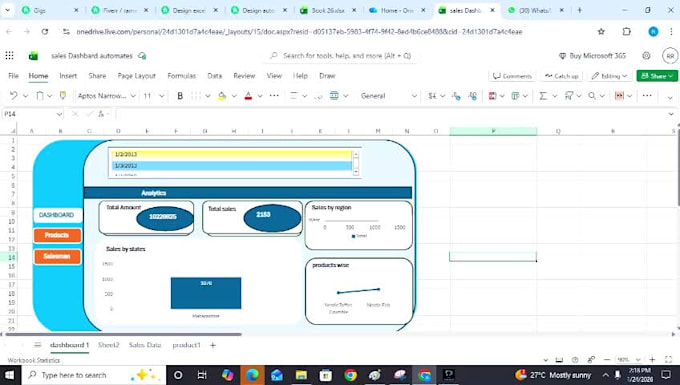This screenshot has height=385, width=680.
Task: Expand the fill color dropdown arrow
Action: (x=234, y=96)
